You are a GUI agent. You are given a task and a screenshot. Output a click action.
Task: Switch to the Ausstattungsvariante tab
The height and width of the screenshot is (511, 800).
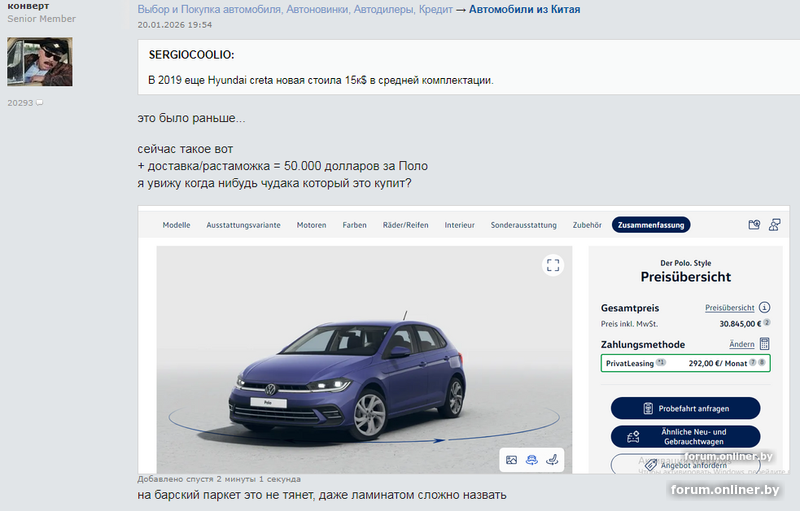click(x=243, y=225)
